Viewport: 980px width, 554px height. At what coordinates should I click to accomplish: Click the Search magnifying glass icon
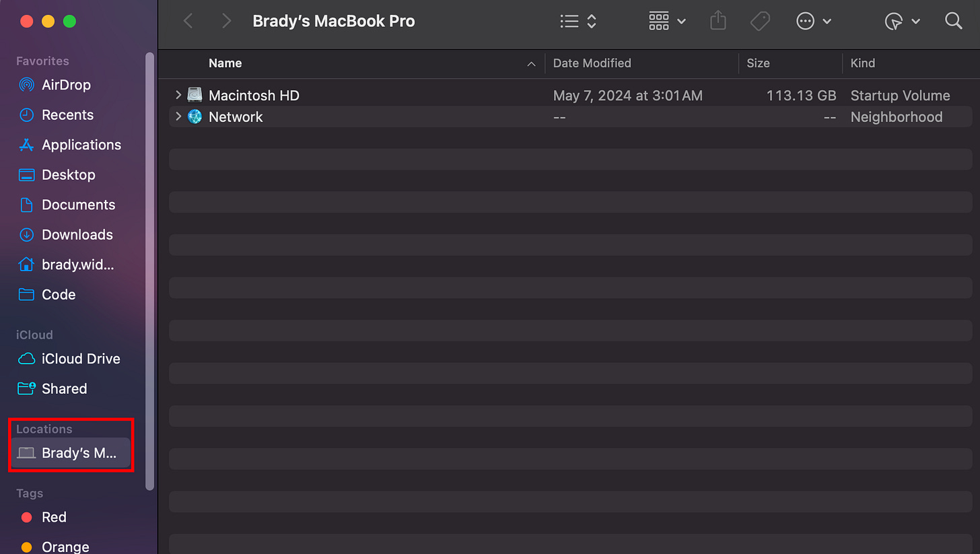point(954,21)
